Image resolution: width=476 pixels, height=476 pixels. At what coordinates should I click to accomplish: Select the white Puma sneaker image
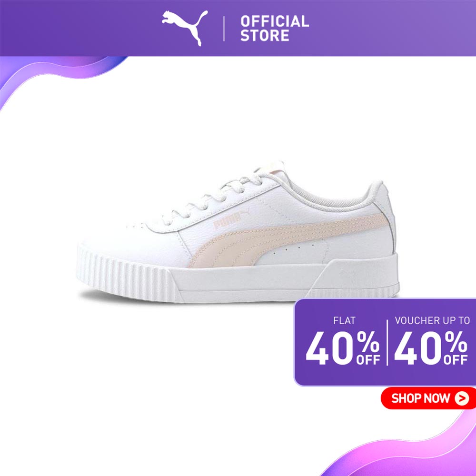point(238,233)
